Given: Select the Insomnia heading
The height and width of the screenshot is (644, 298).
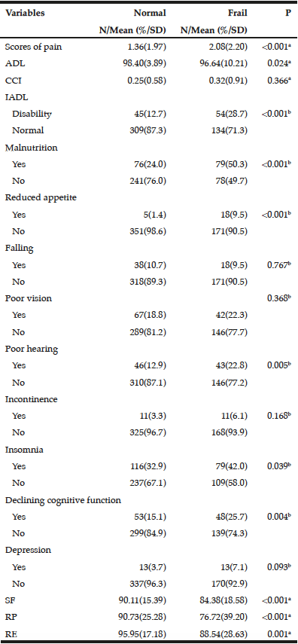Looking at the screenshot, I should pyautogui.click(x=24, y=450).
